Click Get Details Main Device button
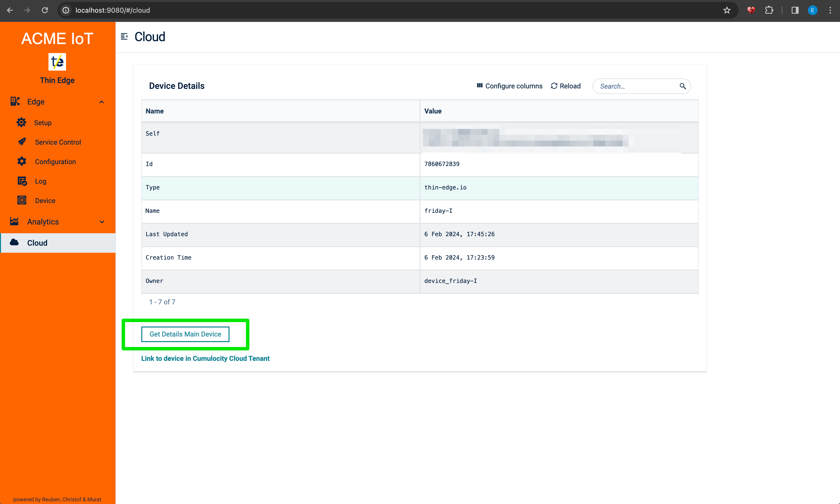Viewport: 840px width, 504px height. pyautogui.click(x=185, y=334)
